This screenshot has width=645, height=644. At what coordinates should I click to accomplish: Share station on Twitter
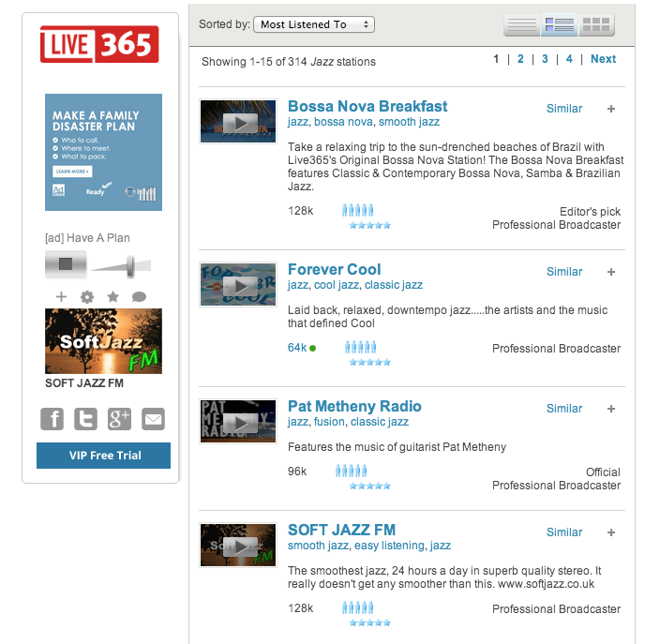click(x=85, y=419)
